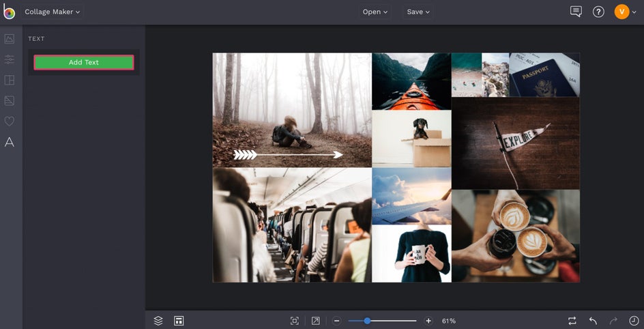This screenshot has width=644, height=329.
Task: Expand the Open dropdown menu
Action: [375, 12]
